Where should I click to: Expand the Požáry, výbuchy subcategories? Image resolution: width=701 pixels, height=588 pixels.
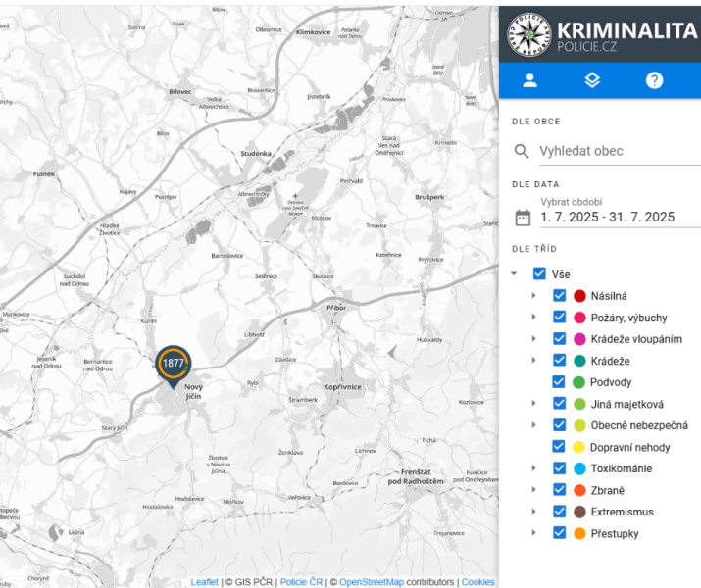tap(533, 317)
